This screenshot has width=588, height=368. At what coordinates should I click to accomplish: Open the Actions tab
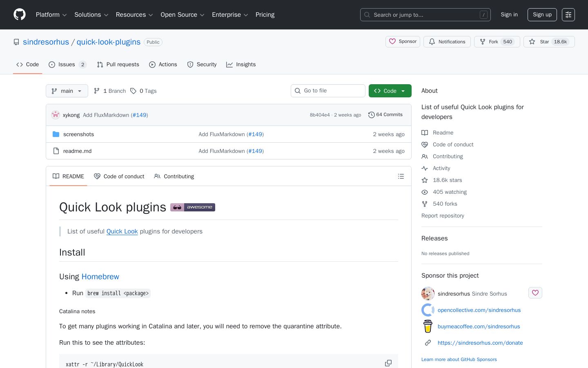pos(163,65)
